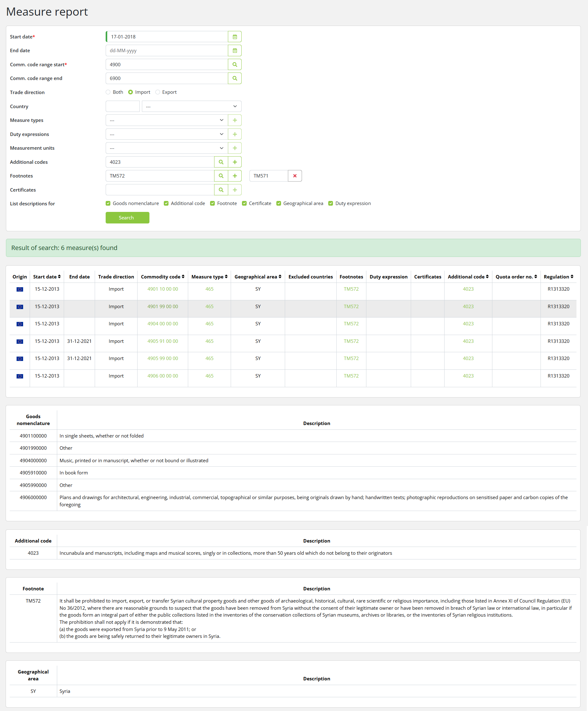
Task: Select the Both trade direction option
Action: tap(108, 92)
